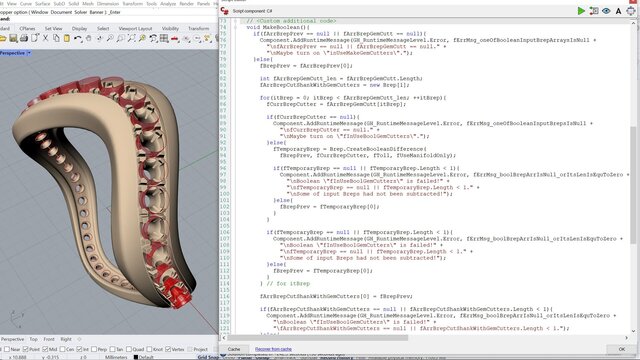Enable the Knot osnap checkbox
The image size is (640, 360).
tap(149, 349)
